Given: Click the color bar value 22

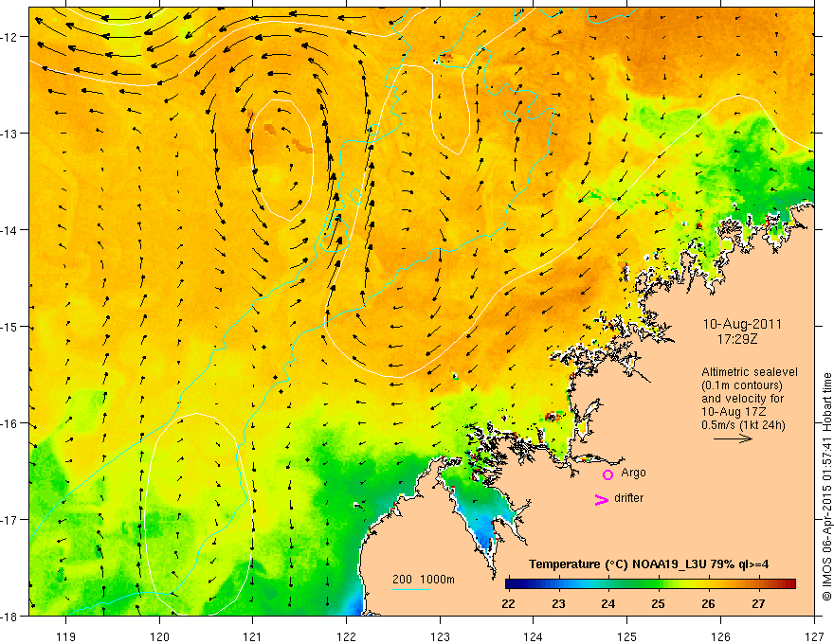Looking at the screenshot, I should coord(508,604).
